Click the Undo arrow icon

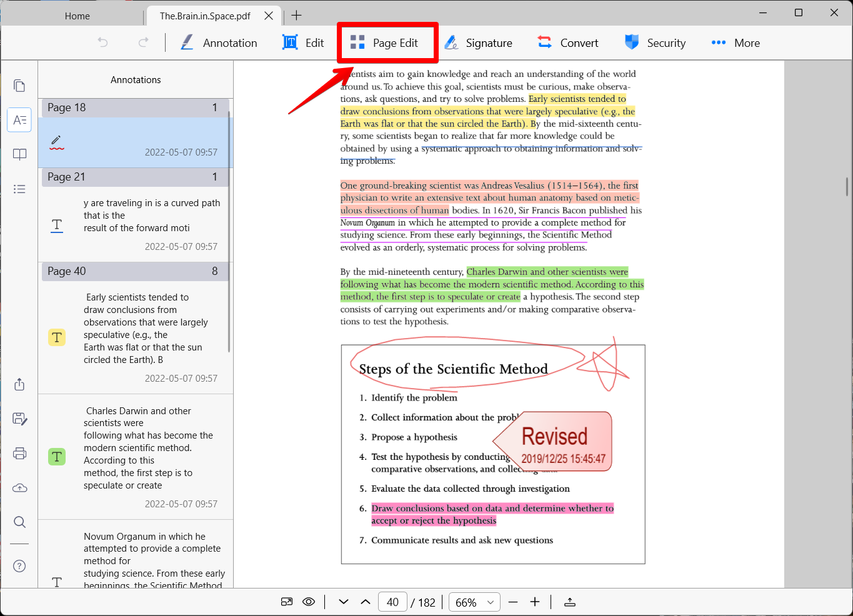click(103, 42)
